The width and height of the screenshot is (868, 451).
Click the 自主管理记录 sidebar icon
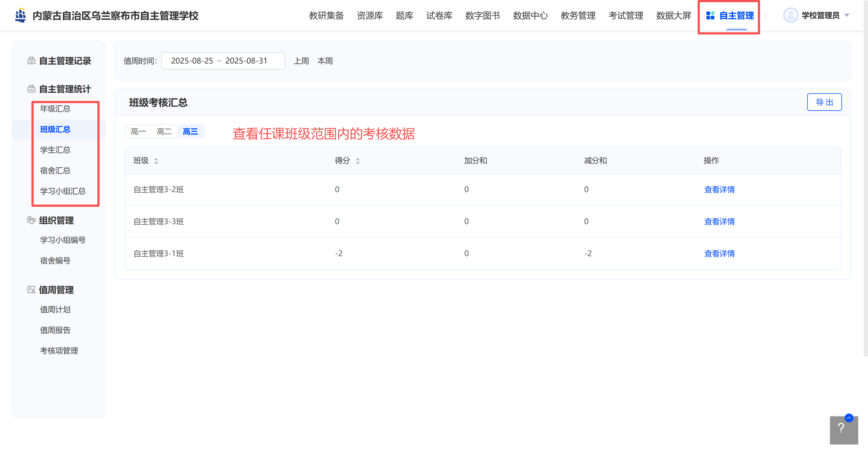click(x=31, y=61)
